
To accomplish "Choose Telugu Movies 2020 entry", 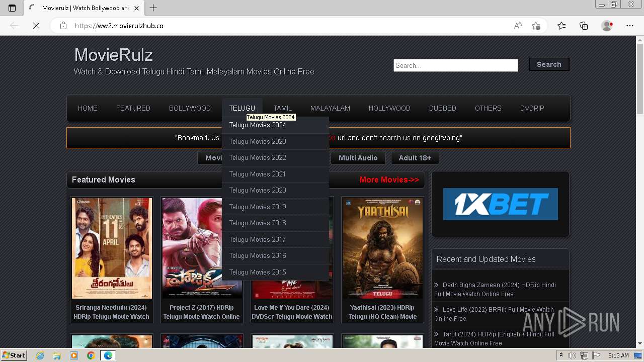I will [275, 191].
